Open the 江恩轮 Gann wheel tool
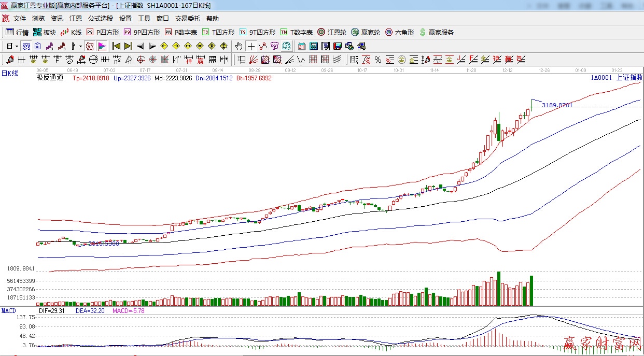The height and width of the screenshot is (356, 644). (332, 32)
